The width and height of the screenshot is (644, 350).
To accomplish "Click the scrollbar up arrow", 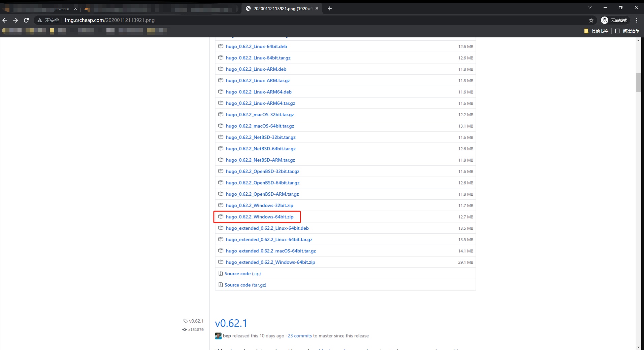I will (638, 40).
